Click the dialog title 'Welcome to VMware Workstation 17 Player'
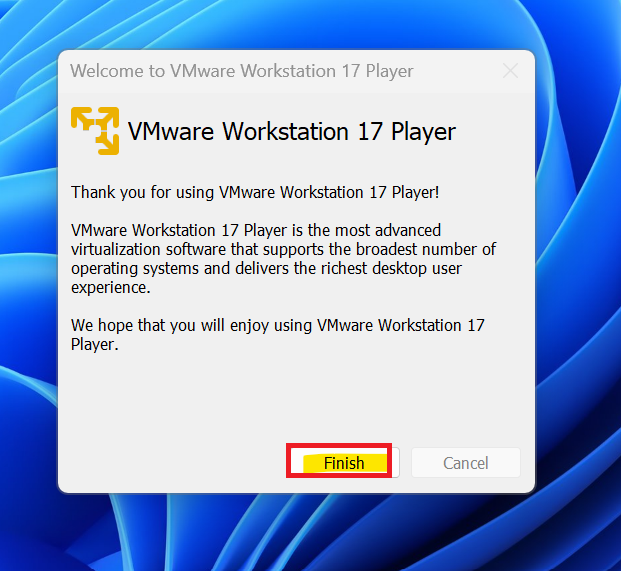 242,71
